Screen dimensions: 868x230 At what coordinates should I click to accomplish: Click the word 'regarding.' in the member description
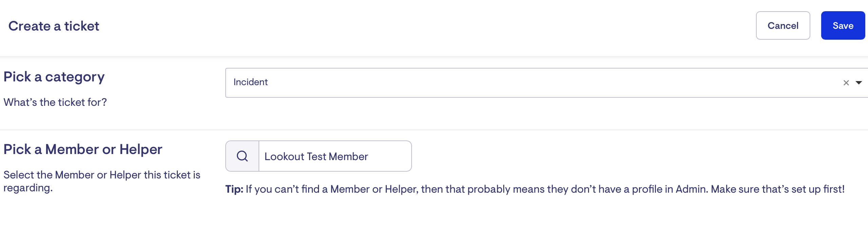[28, 188]
